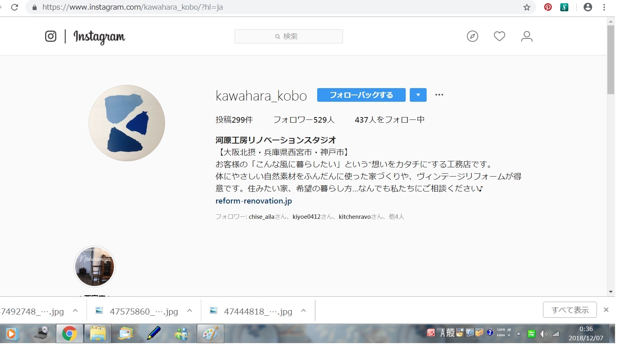Click the vertical scrollbar thumb

611,60
